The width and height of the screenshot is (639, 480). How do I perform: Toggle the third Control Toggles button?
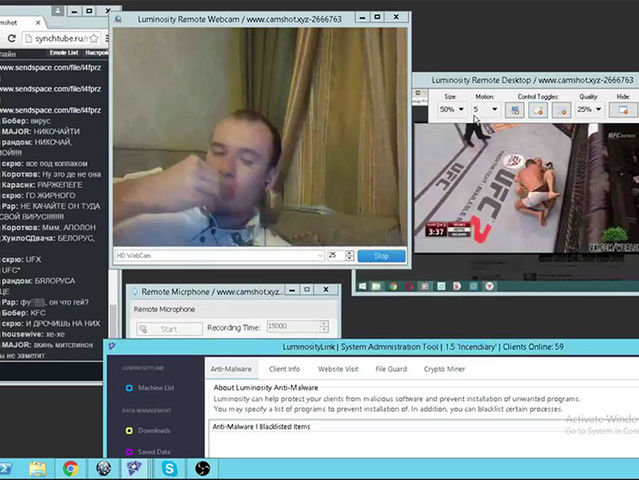click(561, 109)
